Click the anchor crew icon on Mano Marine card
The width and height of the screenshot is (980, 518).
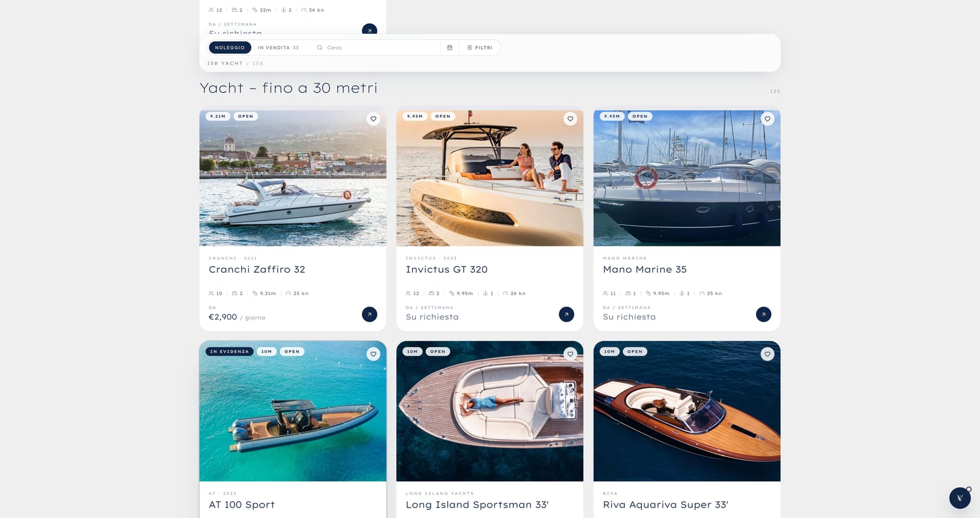coord(682,294)
